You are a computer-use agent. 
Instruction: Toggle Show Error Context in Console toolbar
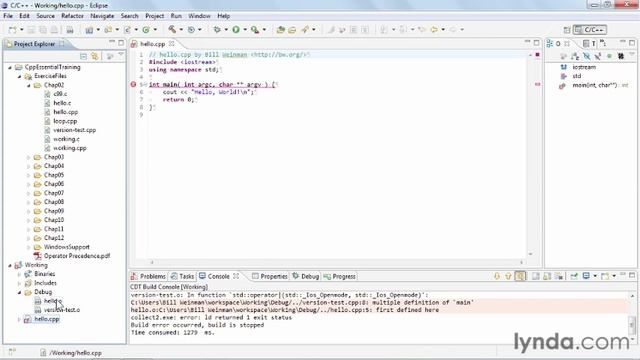point(520,276)
